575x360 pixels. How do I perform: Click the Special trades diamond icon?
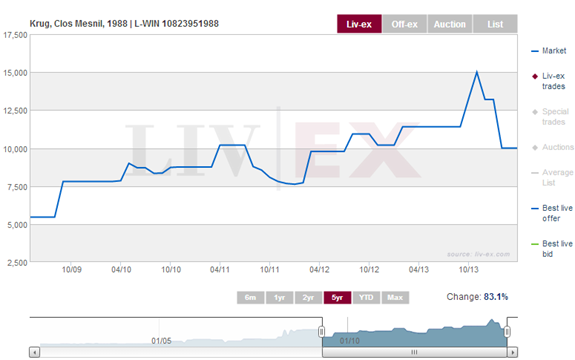pyautogui.click(x=535, y=112)
